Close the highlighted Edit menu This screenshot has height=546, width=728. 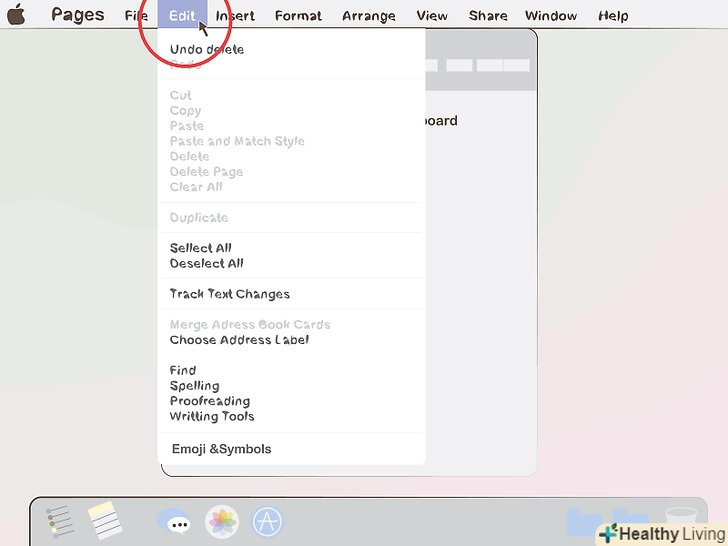[182, 16]
